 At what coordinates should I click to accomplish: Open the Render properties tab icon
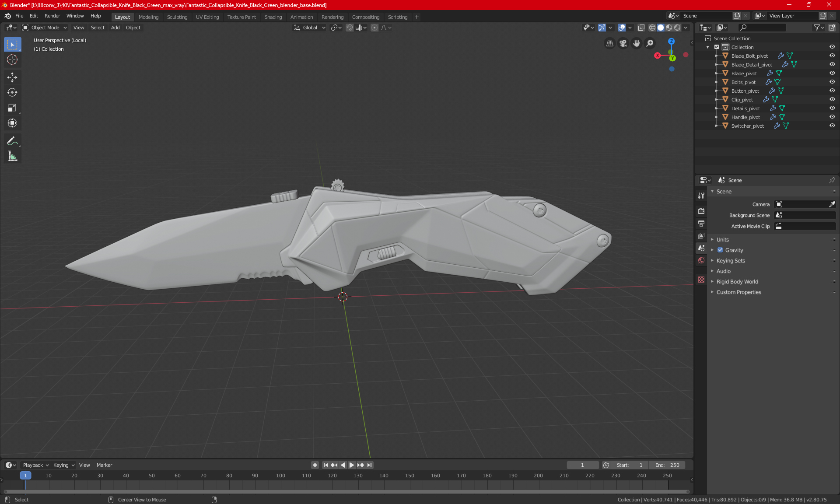tap(701, 211)
